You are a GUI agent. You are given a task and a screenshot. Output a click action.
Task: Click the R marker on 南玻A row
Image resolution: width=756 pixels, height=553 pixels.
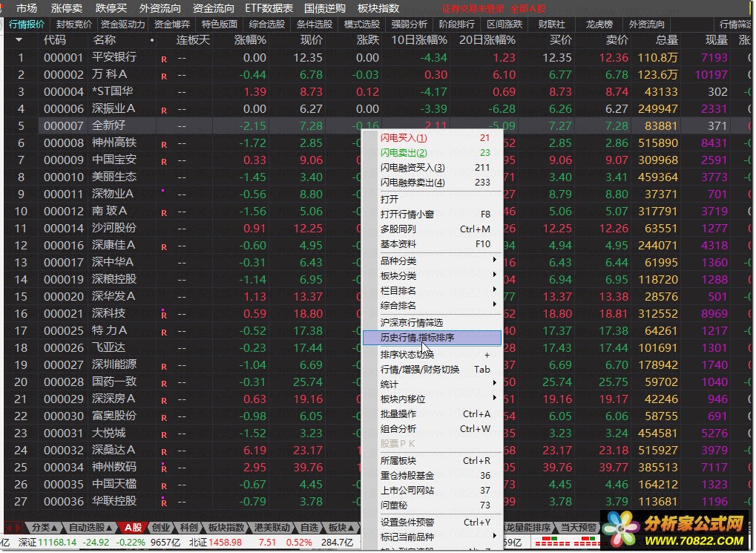[x=164, y=213]
